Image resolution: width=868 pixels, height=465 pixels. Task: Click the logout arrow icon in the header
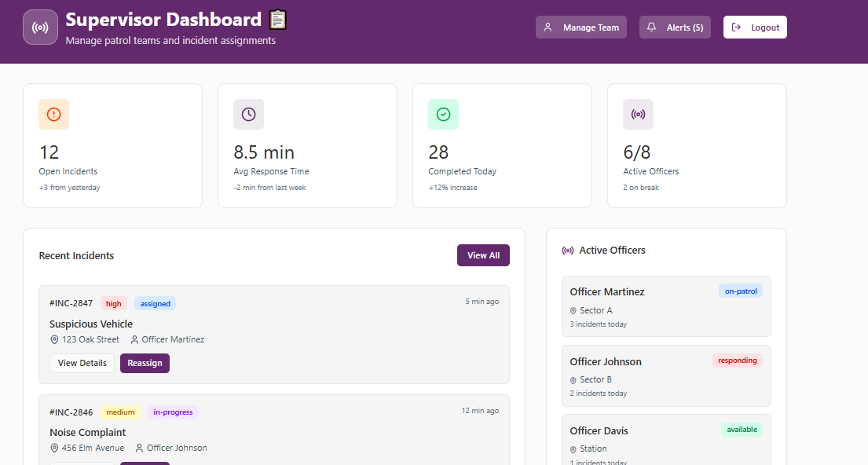pyautogui.click(x=735, y=27)
